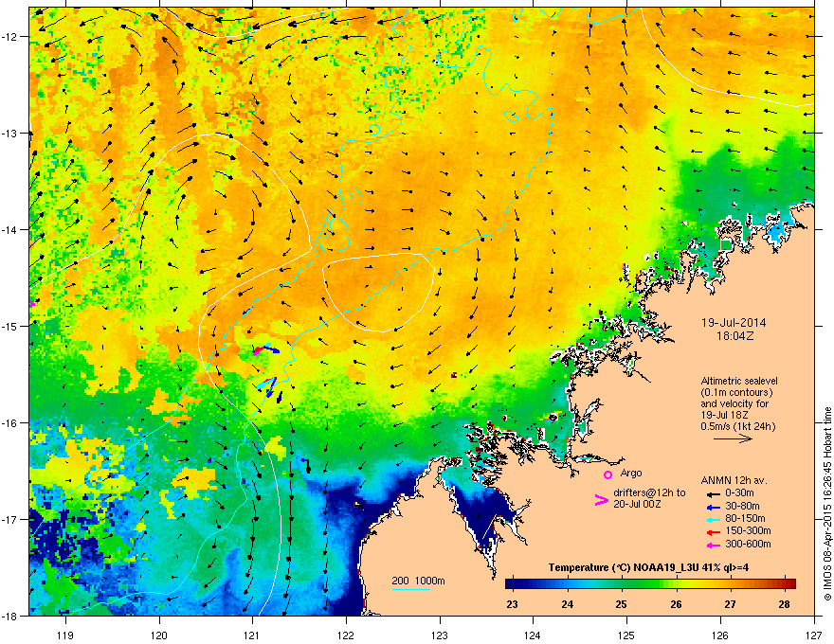Screen dimensions: 834x644
Task: Click the red 150-300m arrow legend symbol
Action: click(x=714, y=531)
